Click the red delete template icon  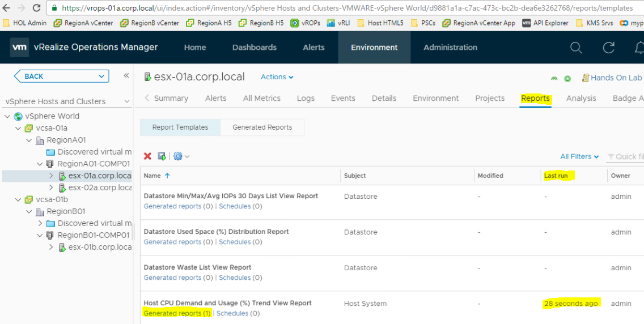147,156
